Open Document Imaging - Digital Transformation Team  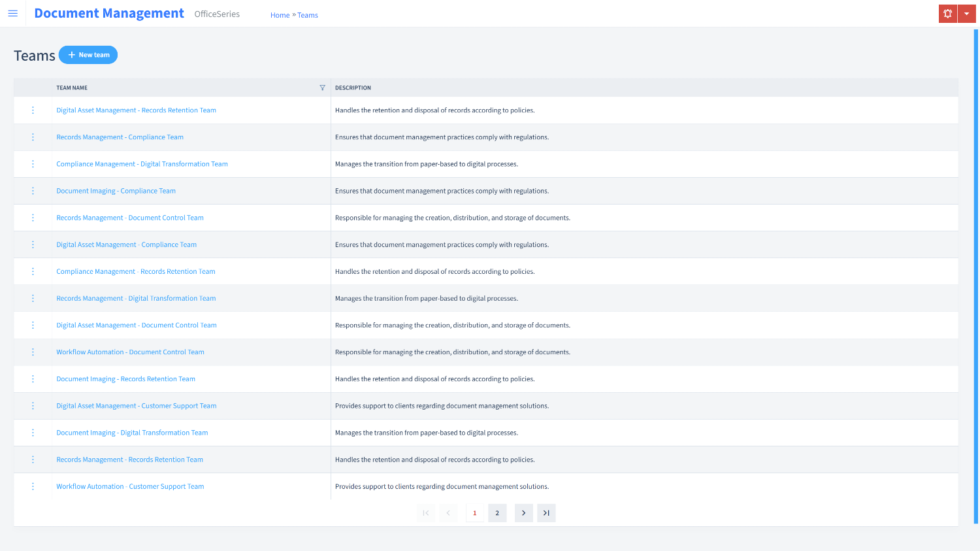[132, 432]
